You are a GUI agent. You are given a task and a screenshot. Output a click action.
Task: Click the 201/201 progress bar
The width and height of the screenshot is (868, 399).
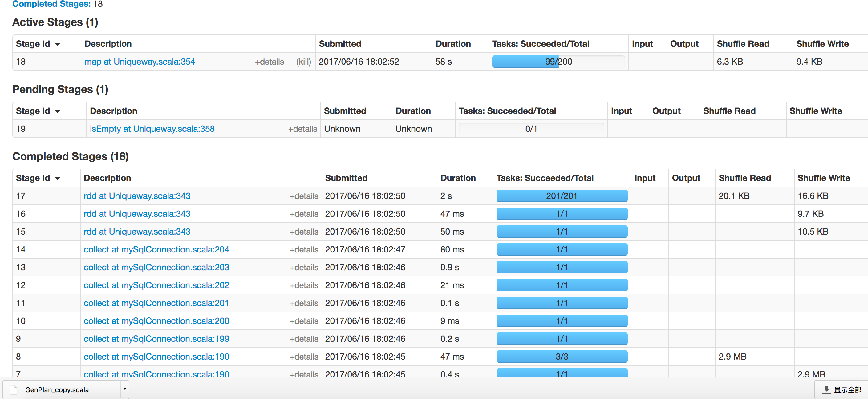pos(562,195)
